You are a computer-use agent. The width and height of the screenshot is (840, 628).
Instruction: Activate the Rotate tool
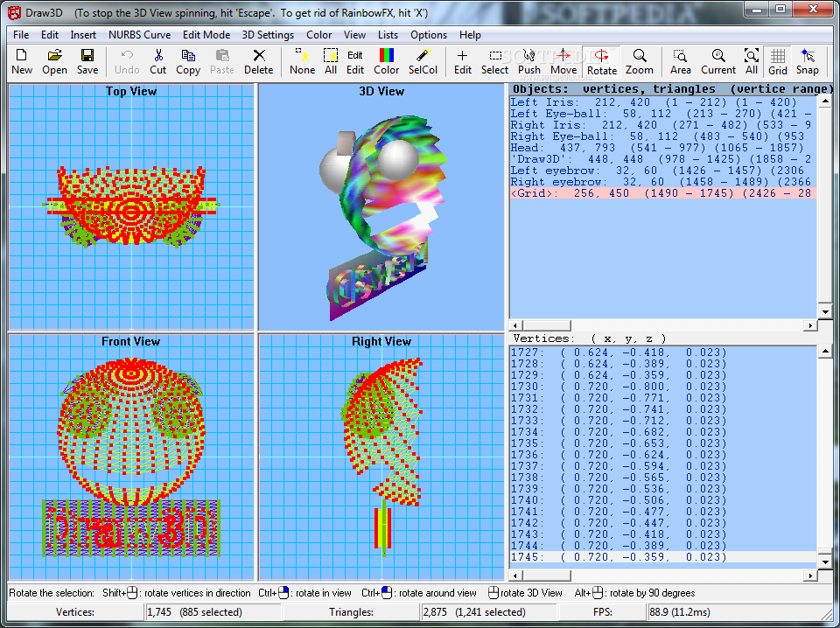(x=602, y=61)
